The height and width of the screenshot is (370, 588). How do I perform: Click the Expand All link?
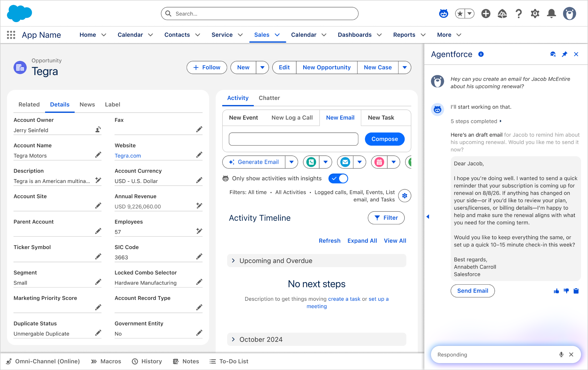tap(362, 241)
